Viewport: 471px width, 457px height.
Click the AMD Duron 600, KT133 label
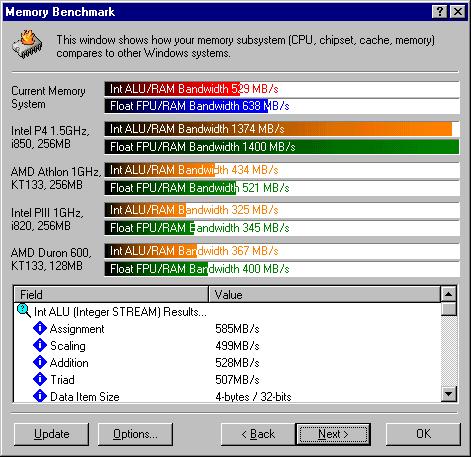[x=51, y=259]
